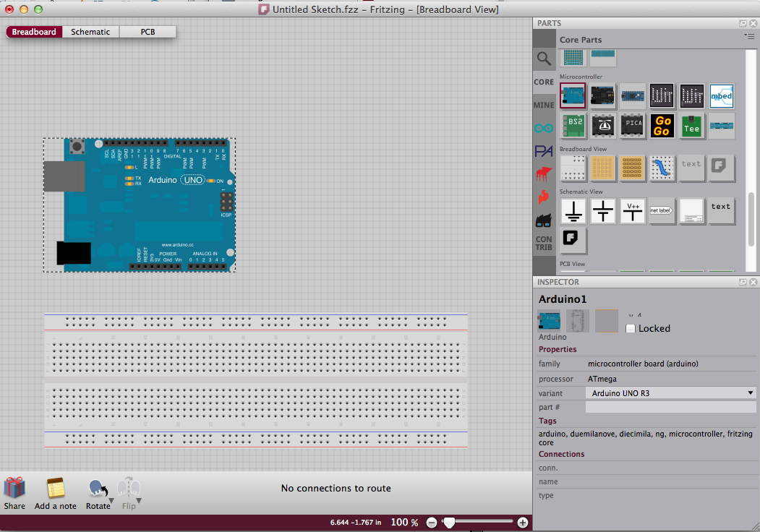Select the net label part
Screen dimensions: 760x532
(x=662, y=211)
